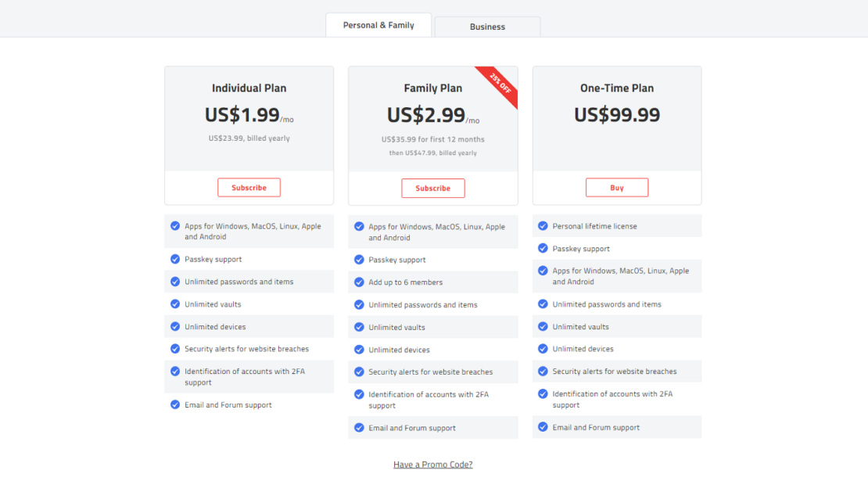Screen dimensions: 868x485
Task: Subscribe to the Family Plan
Action: 432,189
